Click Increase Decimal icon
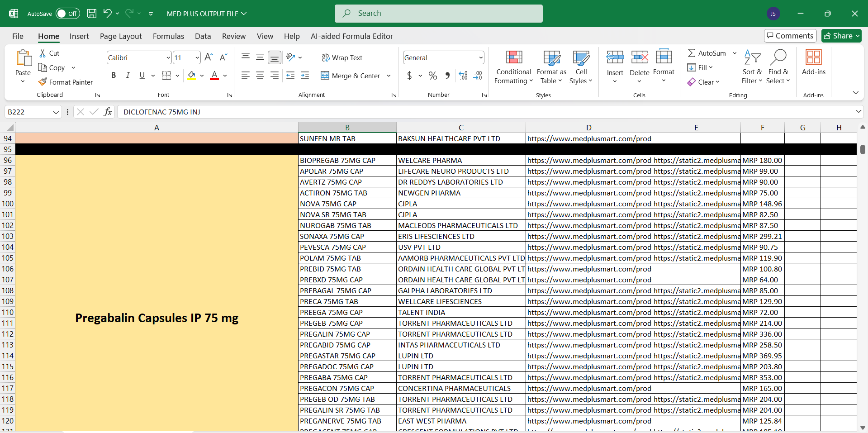This screenshot has width=868, height=433. coord(463,76)
